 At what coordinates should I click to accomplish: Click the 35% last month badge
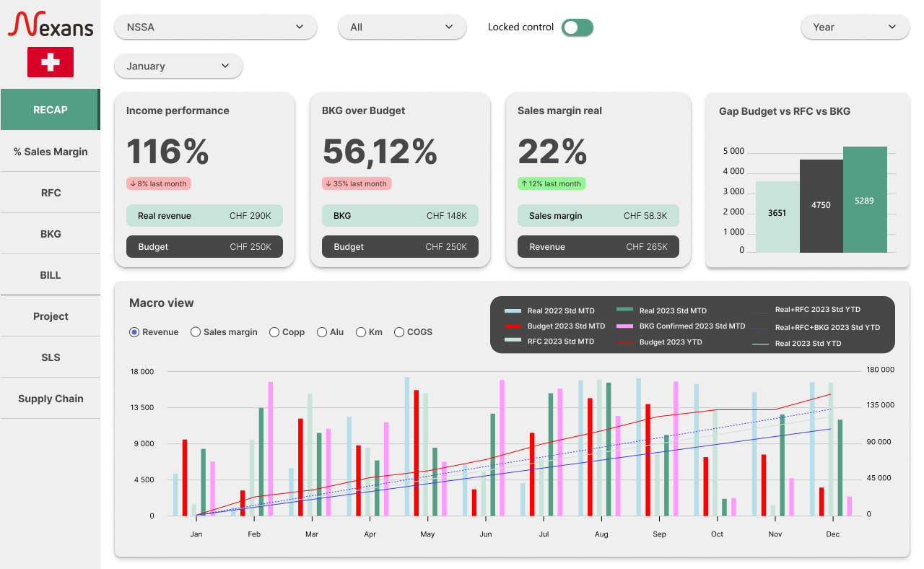(357, 184)
